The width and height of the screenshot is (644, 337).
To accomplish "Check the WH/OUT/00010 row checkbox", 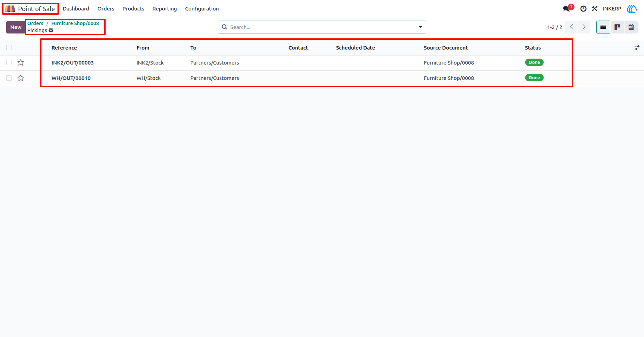I will tap(9, 78).
